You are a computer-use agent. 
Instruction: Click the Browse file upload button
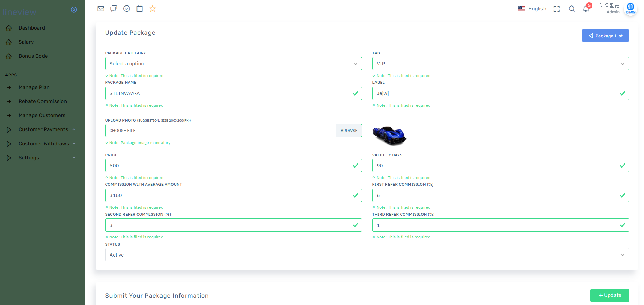pyautogui.click(x=349, y=131)
